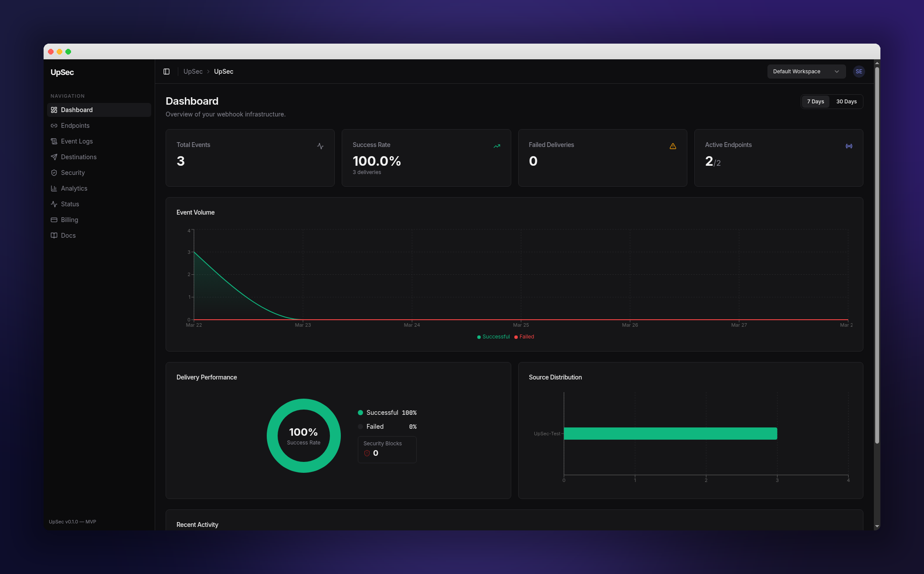Image resolution: width=924 pixels, height=574 pixels.
Task: Click the UpSec-Test green bar
Action: pyautogui.click(x=670, y=434)
